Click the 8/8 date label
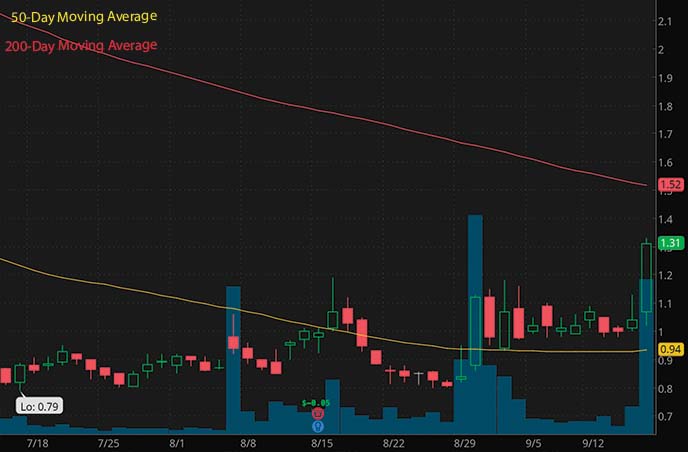The width and height of the screenshot is (688, 452). pyautogui.click(x=248, y=443)
